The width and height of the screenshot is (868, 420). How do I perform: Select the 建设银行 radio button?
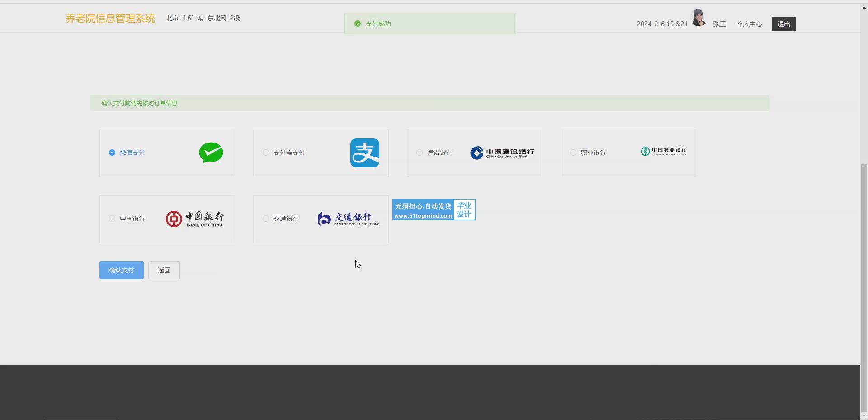tap(420, 153)
